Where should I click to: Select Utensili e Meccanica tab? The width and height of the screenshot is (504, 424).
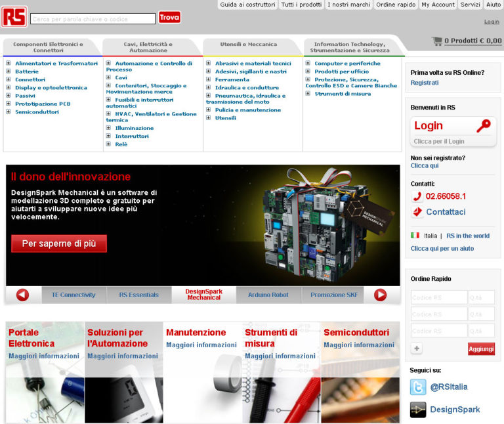[x=249, y=45]
